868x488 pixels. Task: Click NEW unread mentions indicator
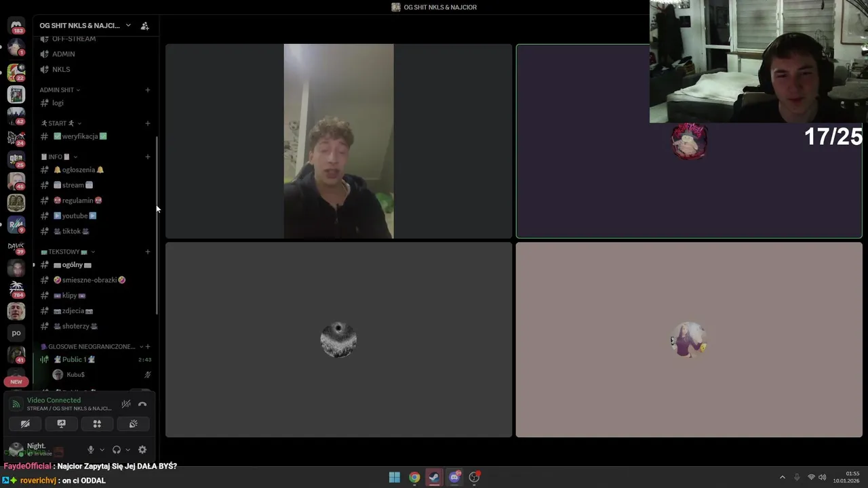pyautogui.click(x=16, y=382)
